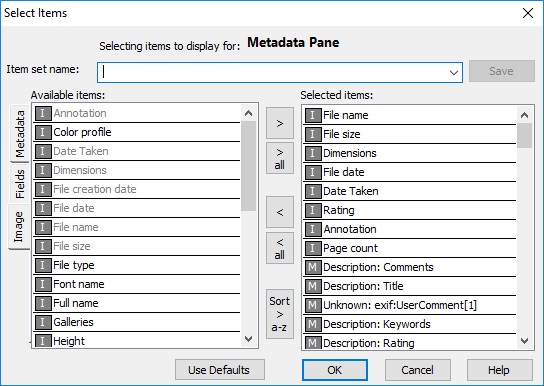Select Description: Rating row
Screen dimensions: 544x386
410,343
